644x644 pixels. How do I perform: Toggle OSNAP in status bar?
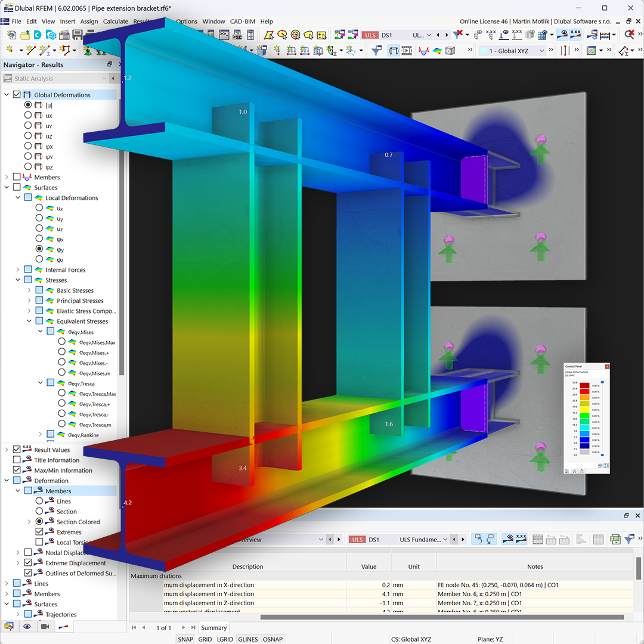[x=273, y=639]
